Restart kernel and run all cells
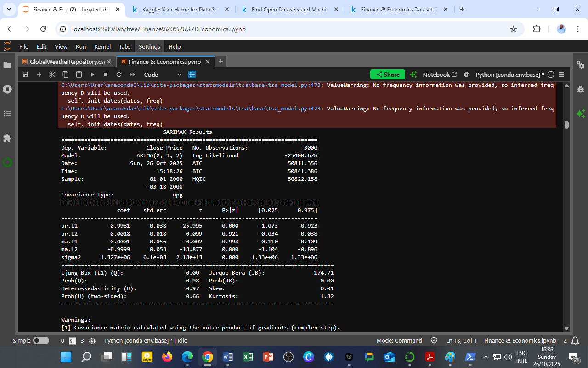 click(132, 75)
